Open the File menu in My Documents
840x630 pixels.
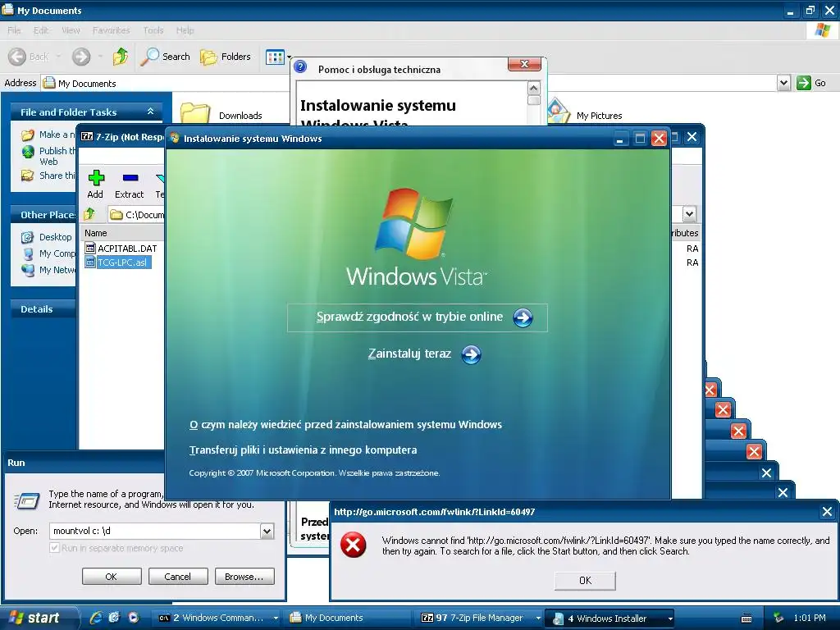[14, 30]
